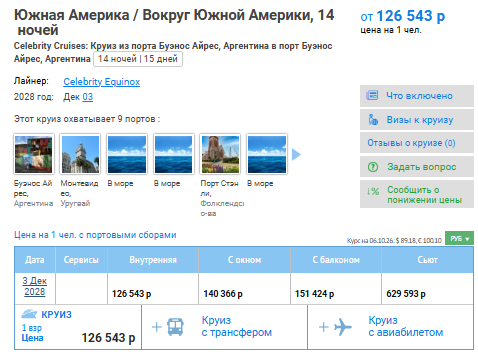Click the question mark icon

click(x=373, y=167)
